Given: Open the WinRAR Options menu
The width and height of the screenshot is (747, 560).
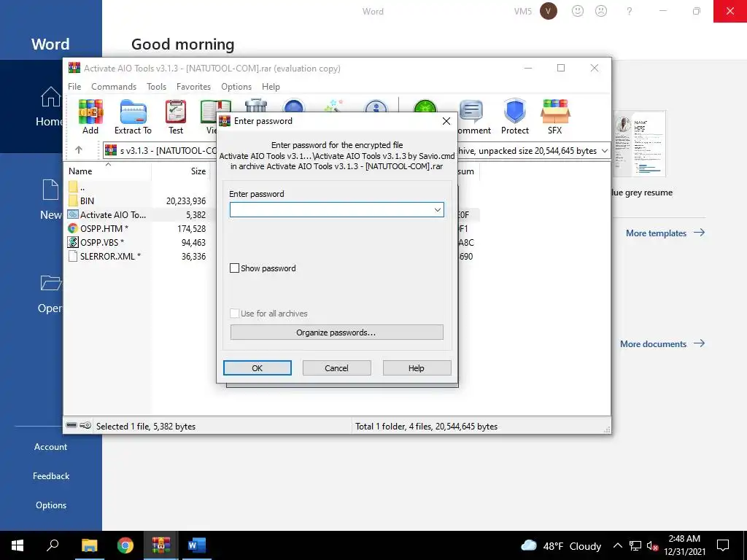Looking at the screenshot, I should click(x=236, y=87).
